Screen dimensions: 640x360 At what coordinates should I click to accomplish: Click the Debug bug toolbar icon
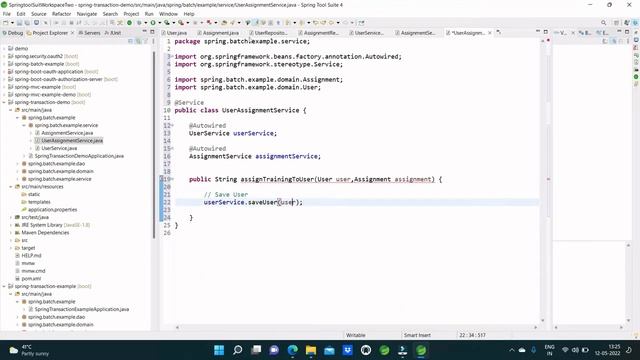139,23
